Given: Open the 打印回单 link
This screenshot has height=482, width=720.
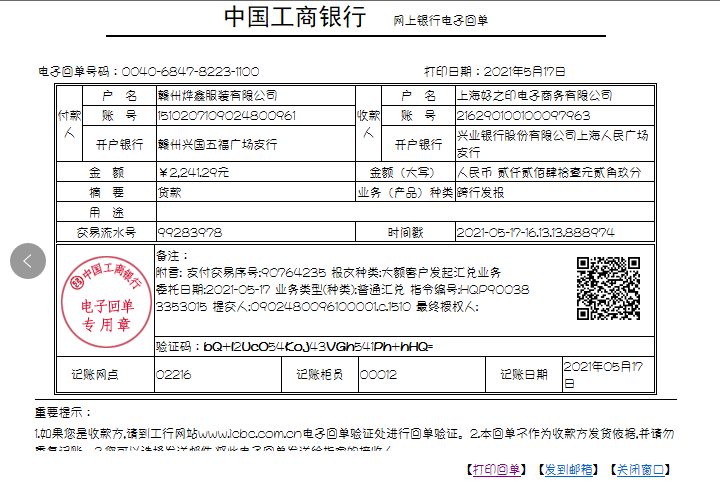Looking at the screenshot, I should pos(496,469).
